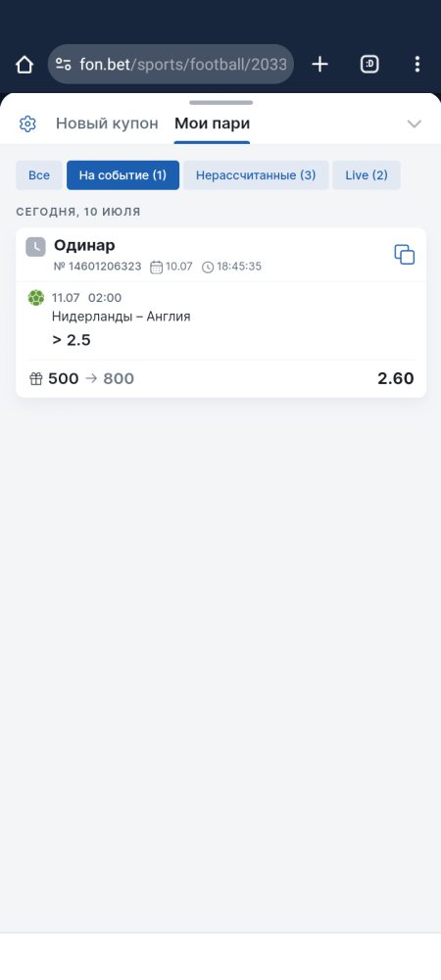Open Нидерланды – Англия match

tap(122, 317)
